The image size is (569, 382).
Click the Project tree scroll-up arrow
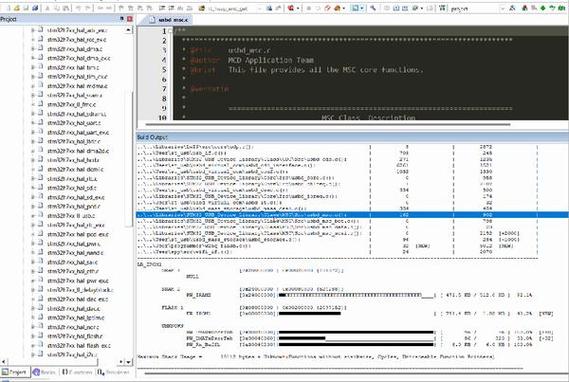pyautogui.click(x=128, y=30)
